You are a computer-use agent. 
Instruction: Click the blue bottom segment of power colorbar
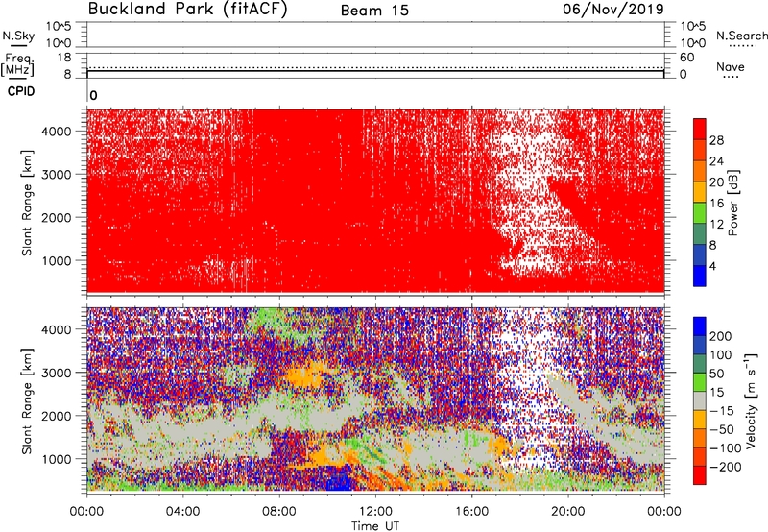pyautogui.click(x=700, y=276)
